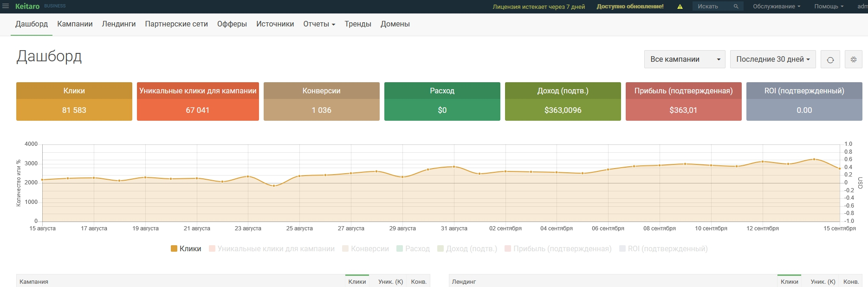Viewport: 868px width, 287px height.
Task: Open the Лендинги tab
Action: 119,24
